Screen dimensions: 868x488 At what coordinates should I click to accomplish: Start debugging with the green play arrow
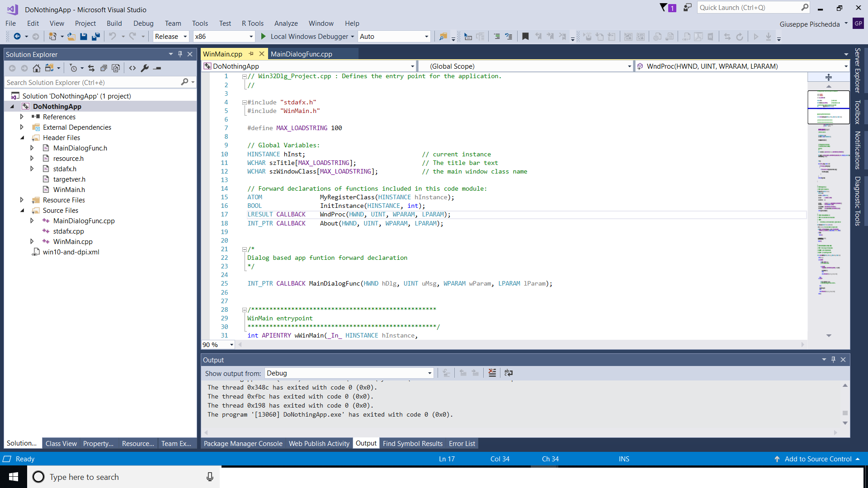click(x=264, y=37)
